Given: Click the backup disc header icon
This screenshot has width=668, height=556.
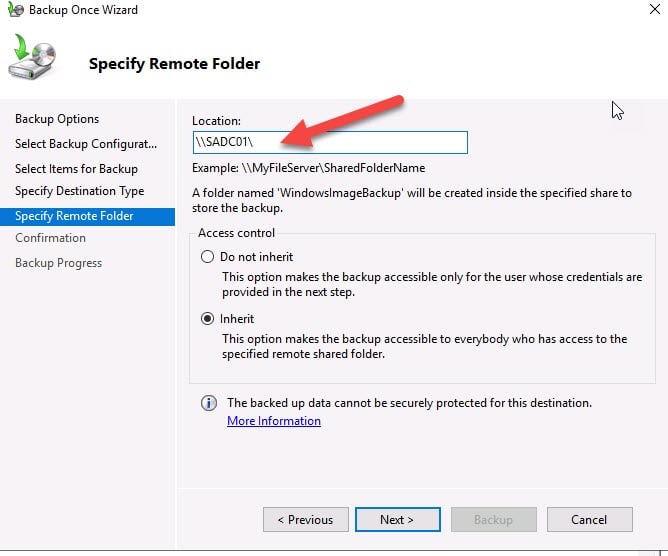Looking at the screenshot, I should (32, 59).
